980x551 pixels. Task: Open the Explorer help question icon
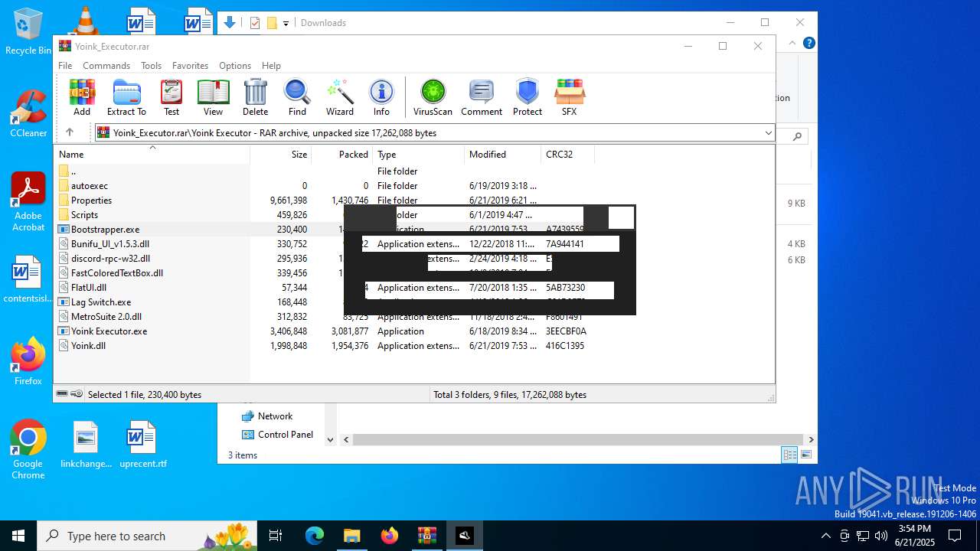[x=808, y=44]
